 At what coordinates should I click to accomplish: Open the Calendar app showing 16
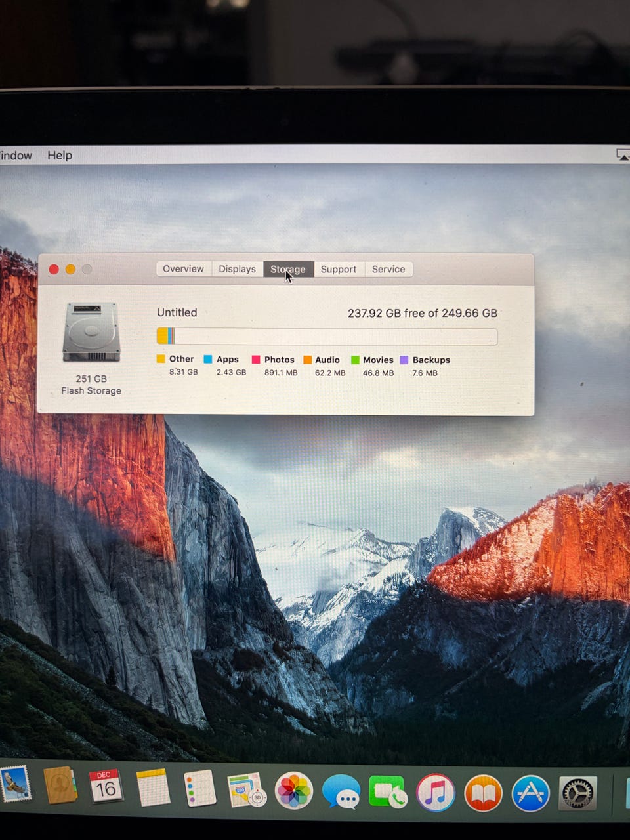[106, 786]
